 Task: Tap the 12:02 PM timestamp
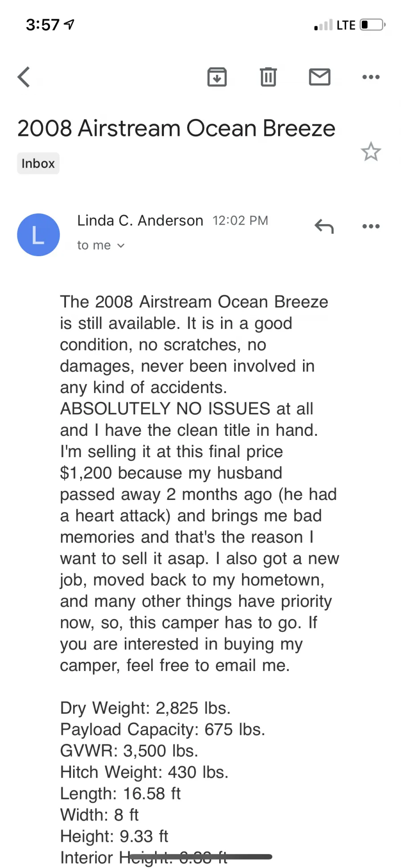point(240,221)
